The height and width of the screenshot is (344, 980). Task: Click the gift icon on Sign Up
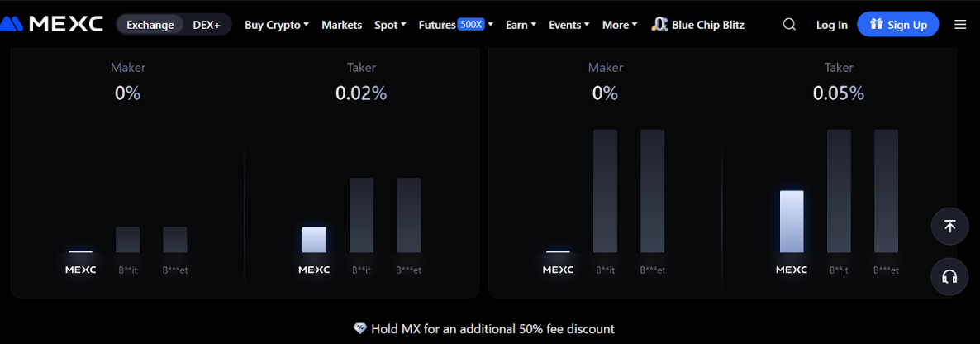(877, 25)
